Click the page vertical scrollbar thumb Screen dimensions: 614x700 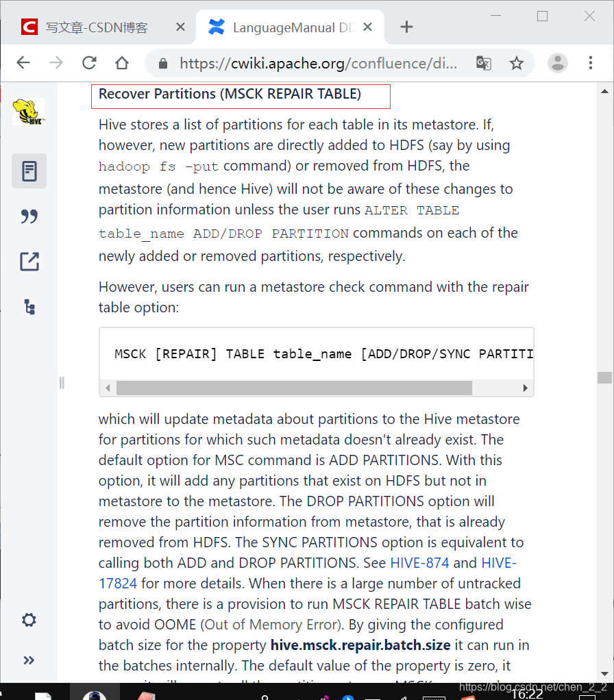[x=604, y=377]
